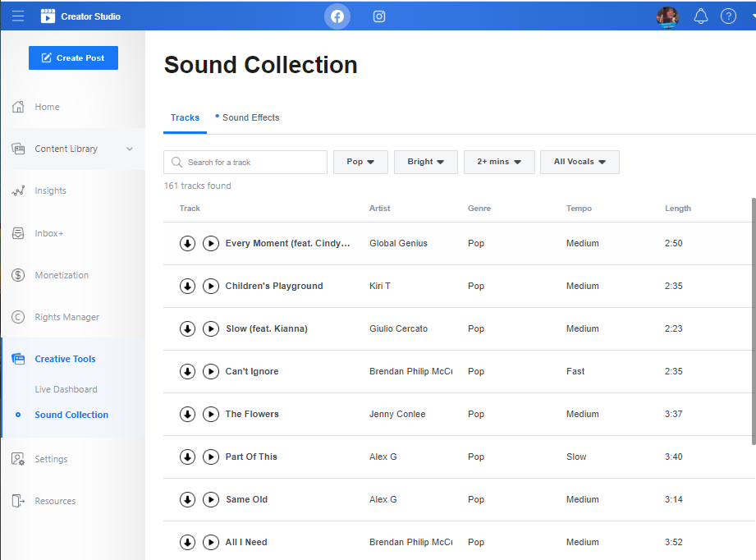Screen dimensions: 756x560
Task: Play the track The Flowers
Action: 211,415
